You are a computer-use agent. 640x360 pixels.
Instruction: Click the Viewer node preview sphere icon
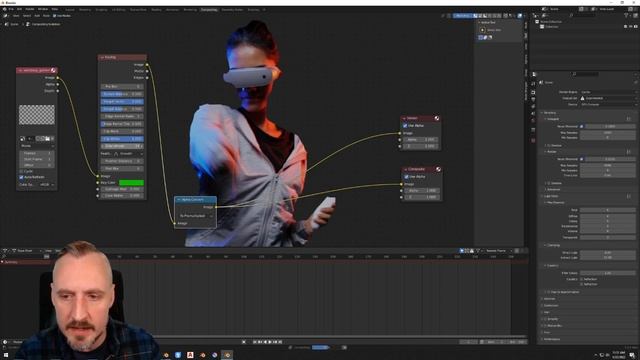[437, 118]
